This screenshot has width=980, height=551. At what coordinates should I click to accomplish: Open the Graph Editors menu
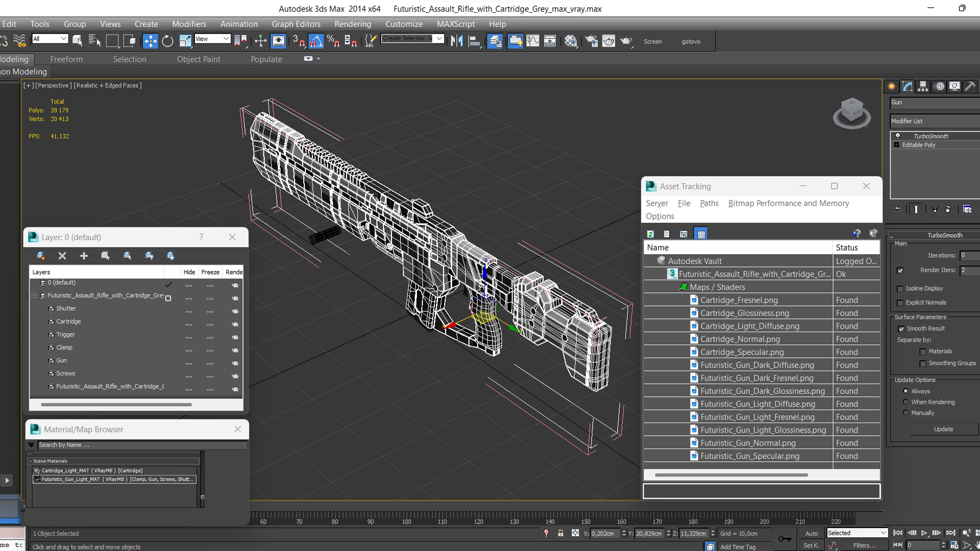296,24
